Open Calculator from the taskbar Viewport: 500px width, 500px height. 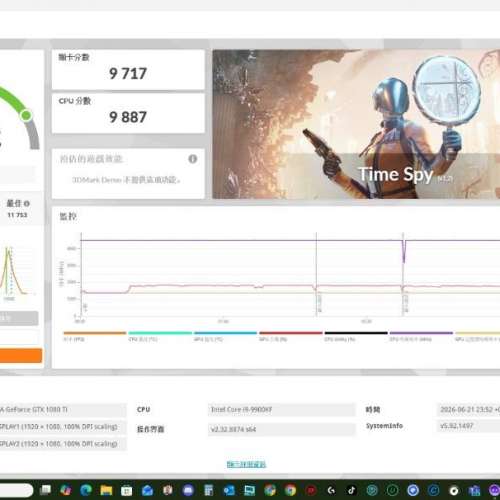click(209, 490)
